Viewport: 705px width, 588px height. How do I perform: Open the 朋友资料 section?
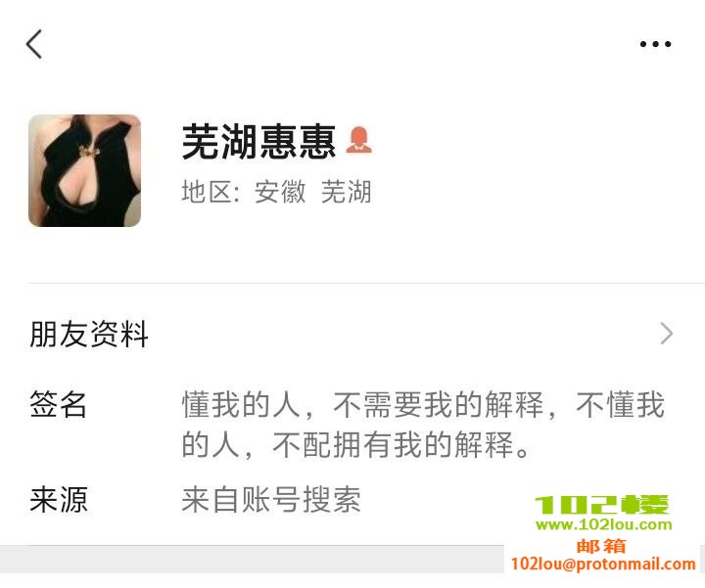coord(352,334)
